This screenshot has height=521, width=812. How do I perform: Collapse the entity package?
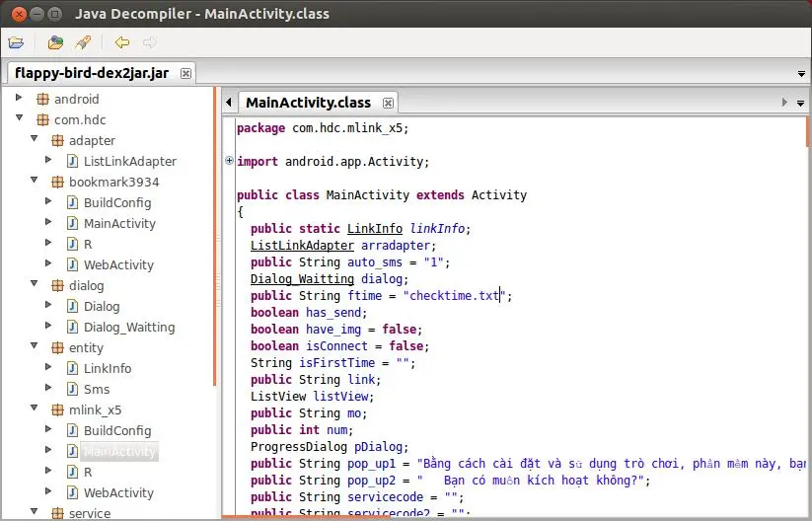(35, 346)
